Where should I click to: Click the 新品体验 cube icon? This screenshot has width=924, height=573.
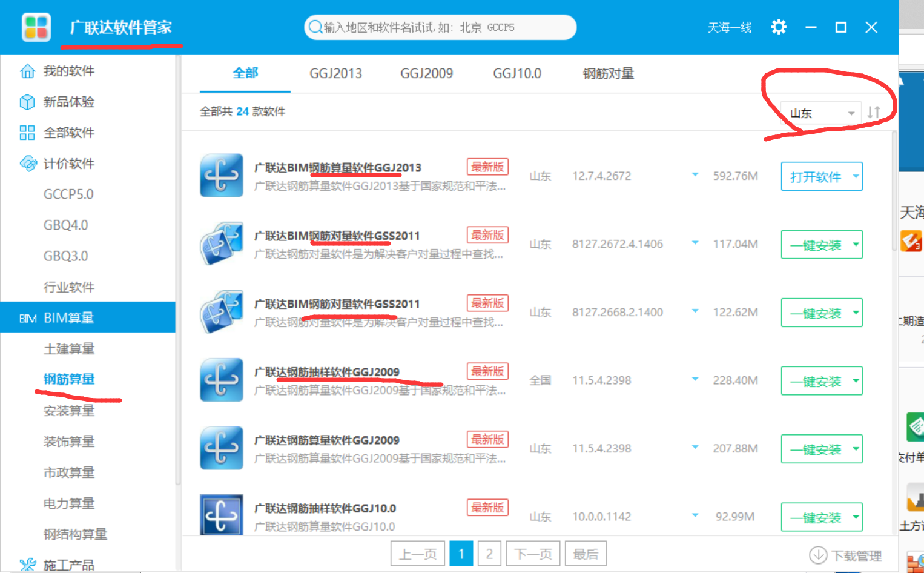[x=27, y=102]
